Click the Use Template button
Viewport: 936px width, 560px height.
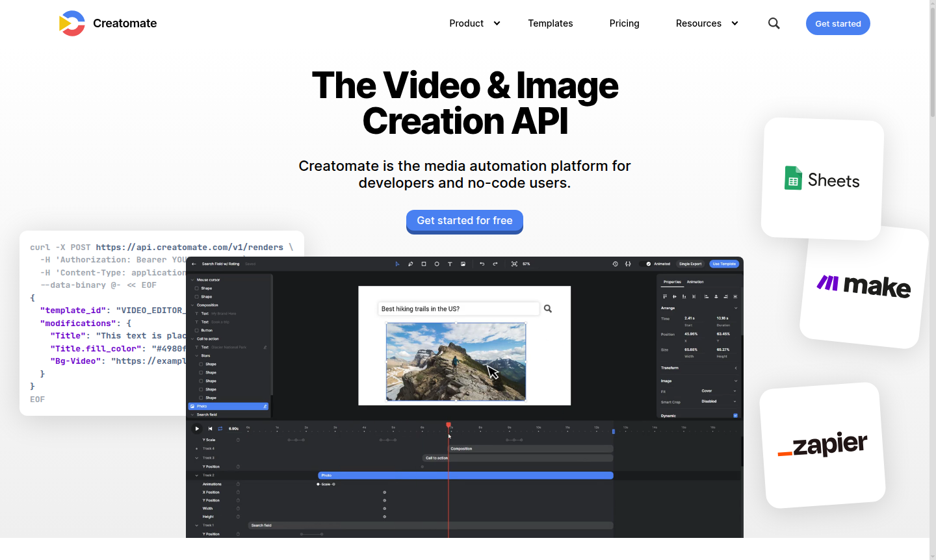click(x=724, y=264)
